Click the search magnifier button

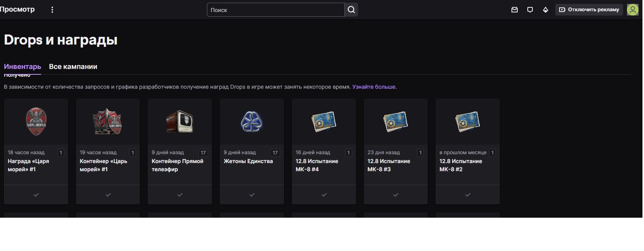pos(351,10)
